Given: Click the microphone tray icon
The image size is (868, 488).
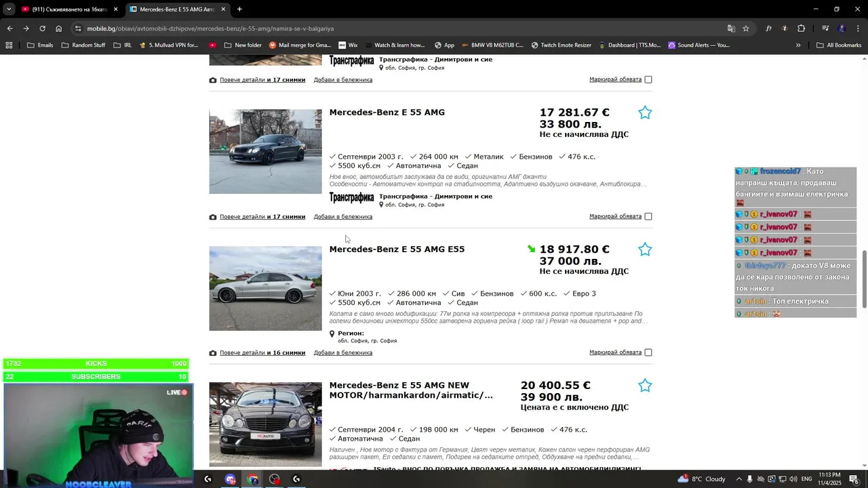Looking at the screenshot, I should tap(749, 479).
